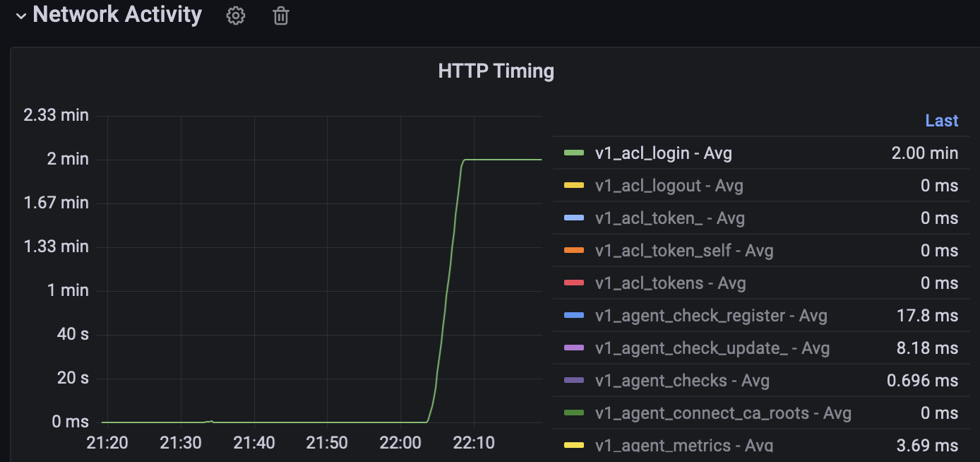Open the Network Activity row settings gear
This screenshot has height=462, width=980.
(235, 16)
